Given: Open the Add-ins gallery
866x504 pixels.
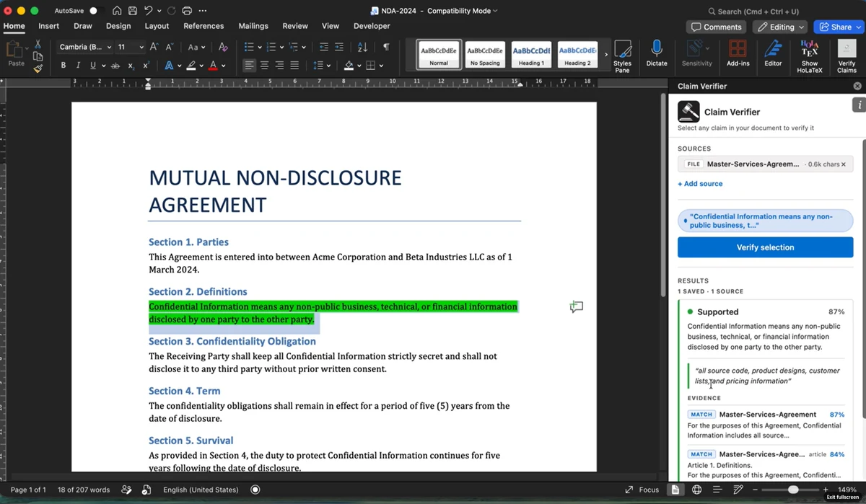Looking at the screenshot, I should coord(738,54).
